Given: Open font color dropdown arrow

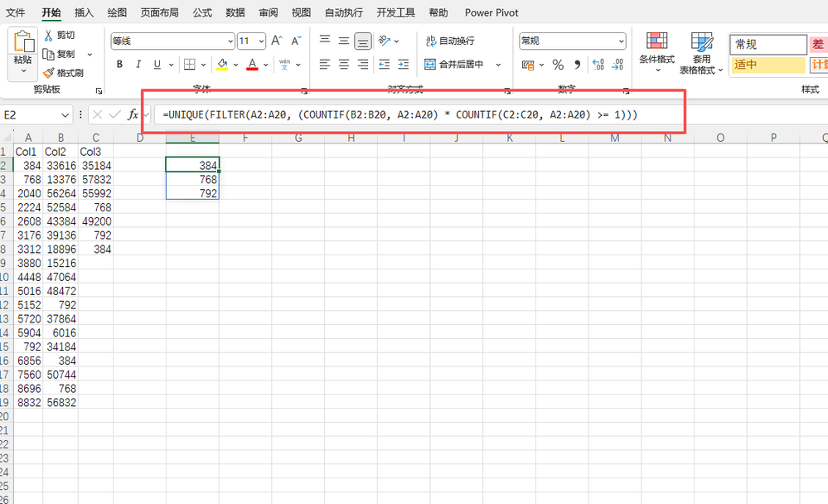Looking at the screenshot, I should pyautogui.click(x=265, y=65).
